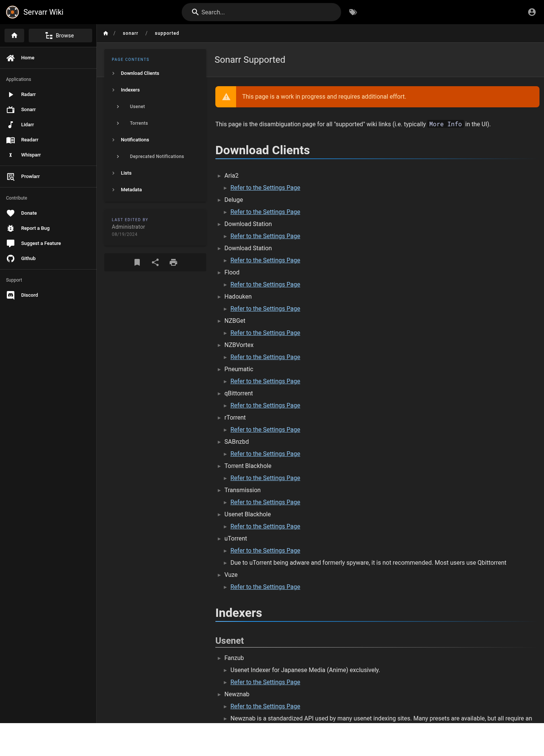Jump to Indexers in page contents
544x756 pixels.
[130, 90]
